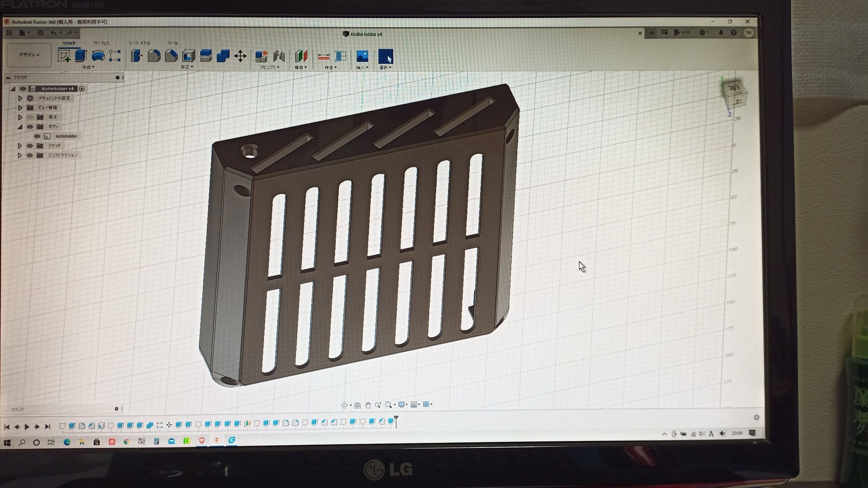
Task: Select the Shell tool
Action: [x=189, y=56]
